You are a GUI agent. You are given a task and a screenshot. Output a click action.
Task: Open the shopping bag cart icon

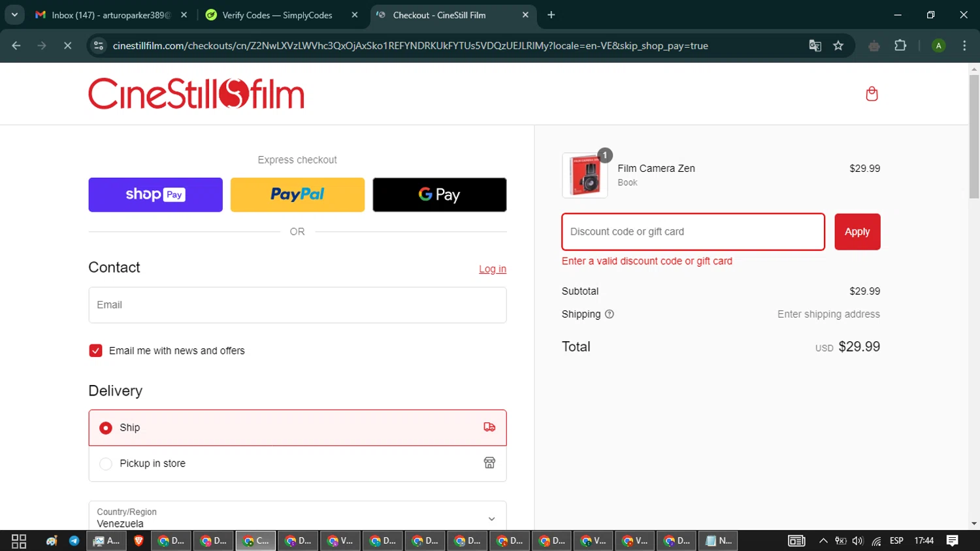pyautogui.click(x=872, y=93)
